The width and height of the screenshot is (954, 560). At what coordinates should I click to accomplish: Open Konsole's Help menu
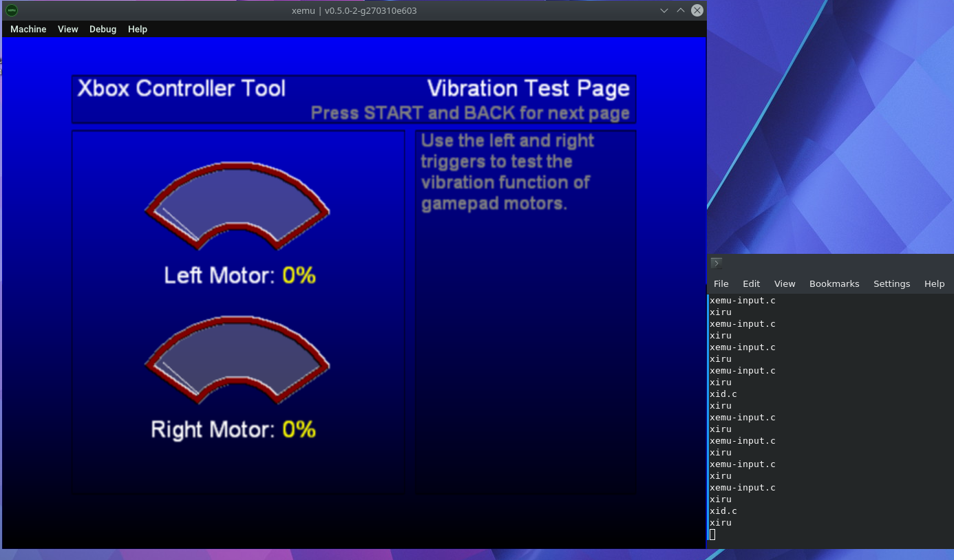[934, 283]
